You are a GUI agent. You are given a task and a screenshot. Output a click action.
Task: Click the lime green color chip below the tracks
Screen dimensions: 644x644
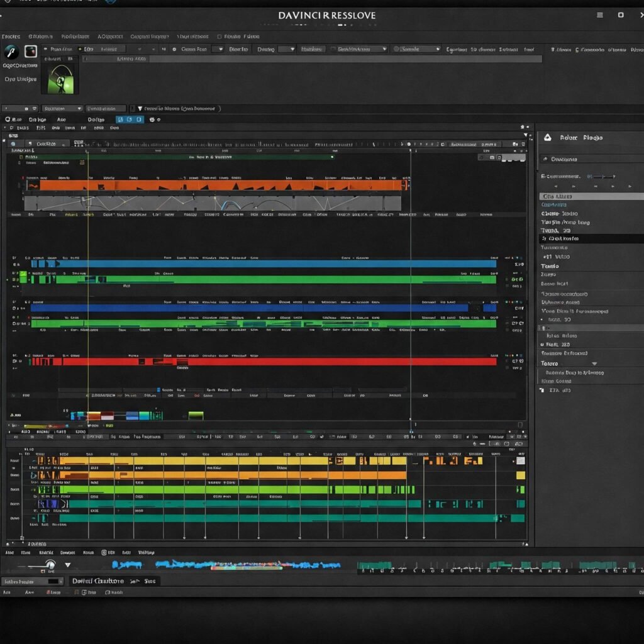pos(196,415)
